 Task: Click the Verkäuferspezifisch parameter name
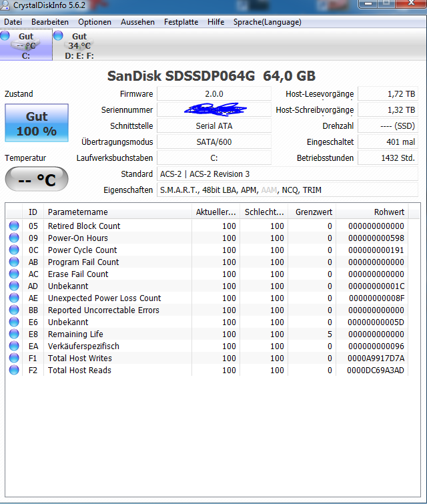(83, 346)
